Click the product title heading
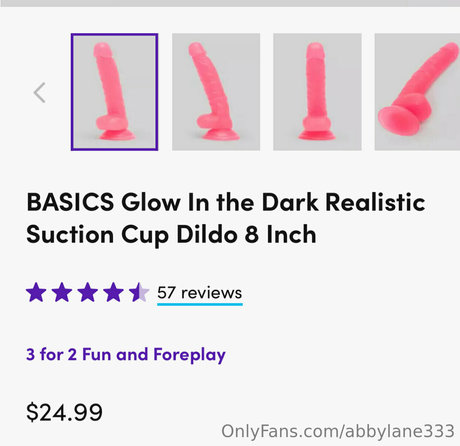 tap(226, 219)
